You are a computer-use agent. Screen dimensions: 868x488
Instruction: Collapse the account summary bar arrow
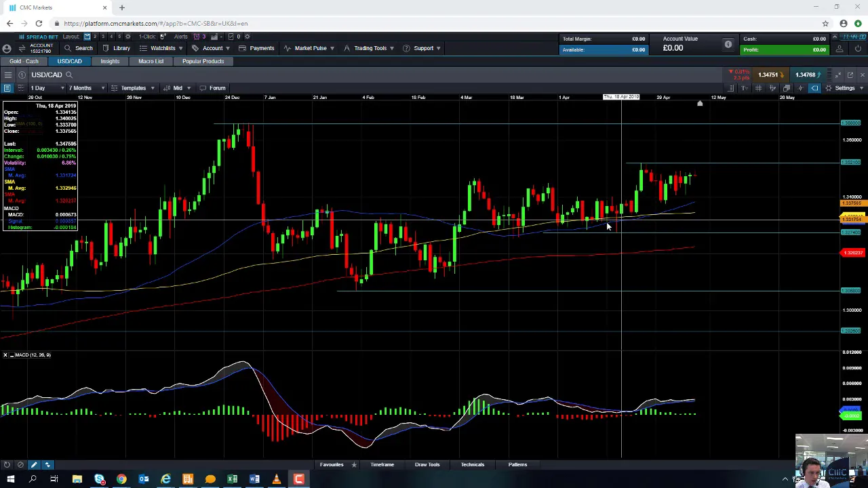pos(835,37)
